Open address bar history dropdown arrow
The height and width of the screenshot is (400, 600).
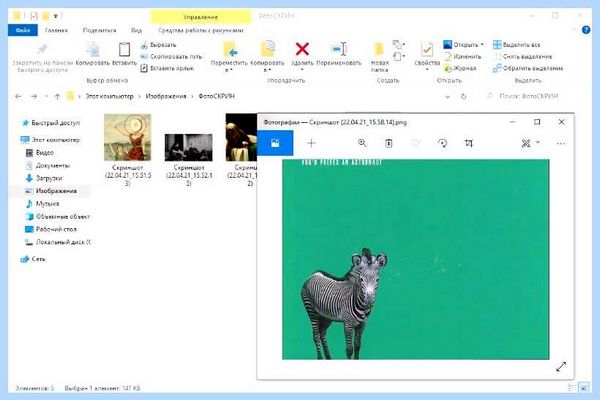click(x=447, y=97)
